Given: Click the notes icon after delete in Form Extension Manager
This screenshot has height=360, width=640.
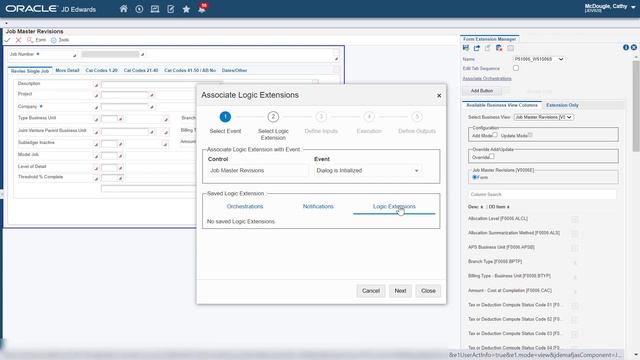Looking at the screenshot, I should click(x=510, y=48).
